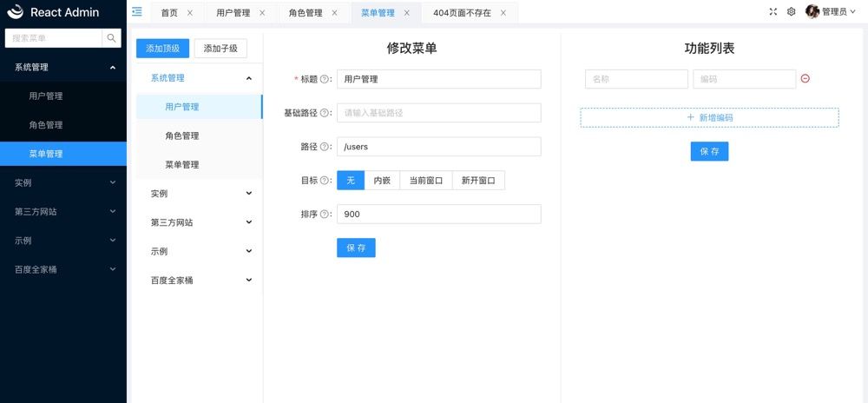Viewport: 868px width, 403px height.
Task: Click the administrator avatar image
Action: click(812, 11)
